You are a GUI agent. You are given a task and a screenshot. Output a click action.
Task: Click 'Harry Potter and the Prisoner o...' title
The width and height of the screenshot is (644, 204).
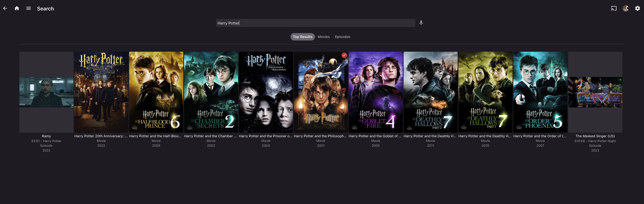point(265,136)
